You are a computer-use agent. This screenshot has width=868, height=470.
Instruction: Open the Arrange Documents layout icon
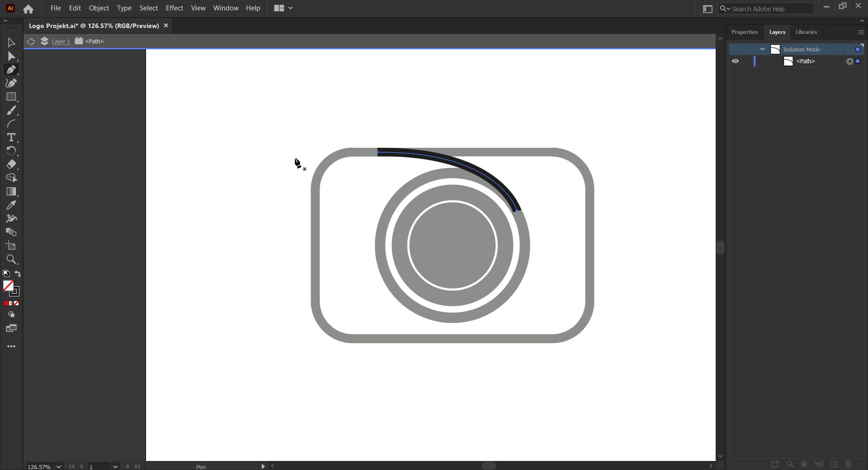279,8
